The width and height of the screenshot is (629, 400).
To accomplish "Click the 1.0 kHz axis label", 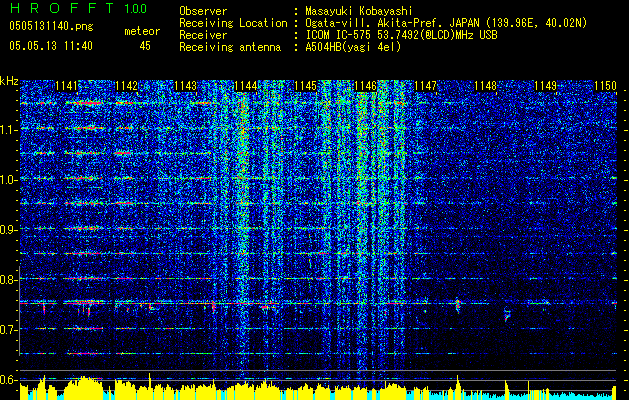I will click(x=8, y=180).
